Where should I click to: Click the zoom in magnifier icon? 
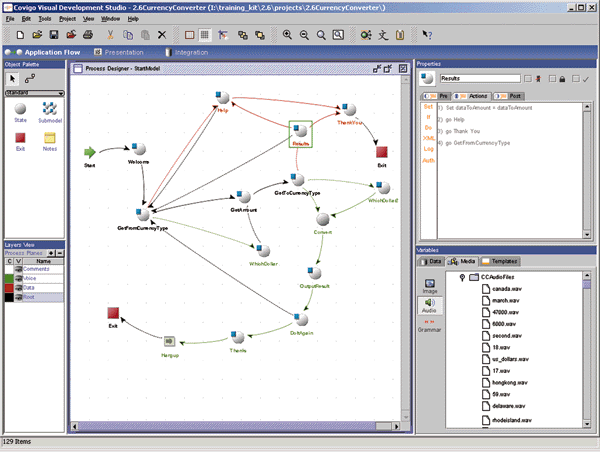coord(287,35)
